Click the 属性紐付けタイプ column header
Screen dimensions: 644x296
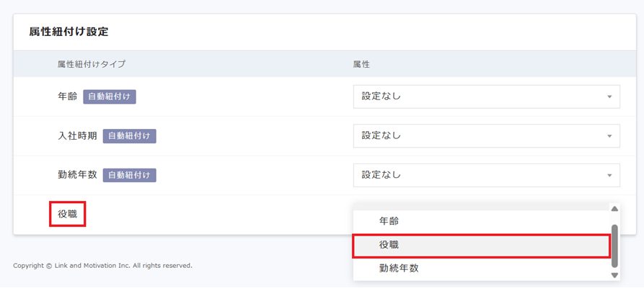click(x=92, y=64)
